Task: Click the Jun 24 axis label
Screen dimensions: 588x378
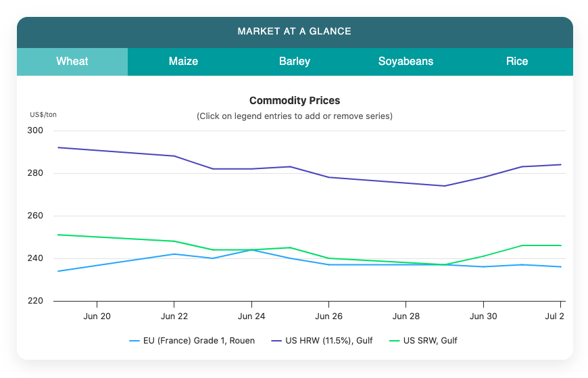Action: pos(251,316)
